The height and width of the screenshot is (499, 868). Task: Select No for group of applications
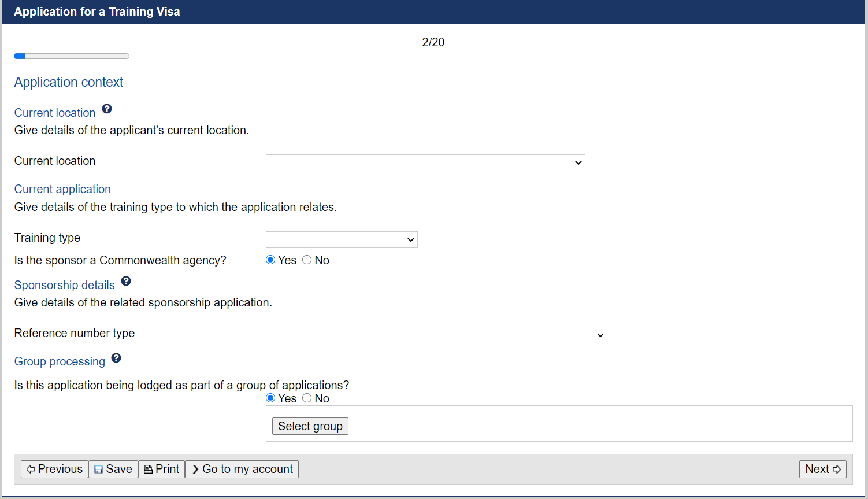pos(307,398)
